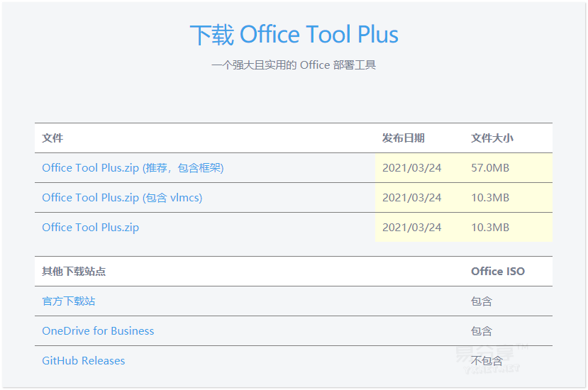Click the 10.3MB size in the vlmcs row
588x390 pixels.
click(490, 198)
